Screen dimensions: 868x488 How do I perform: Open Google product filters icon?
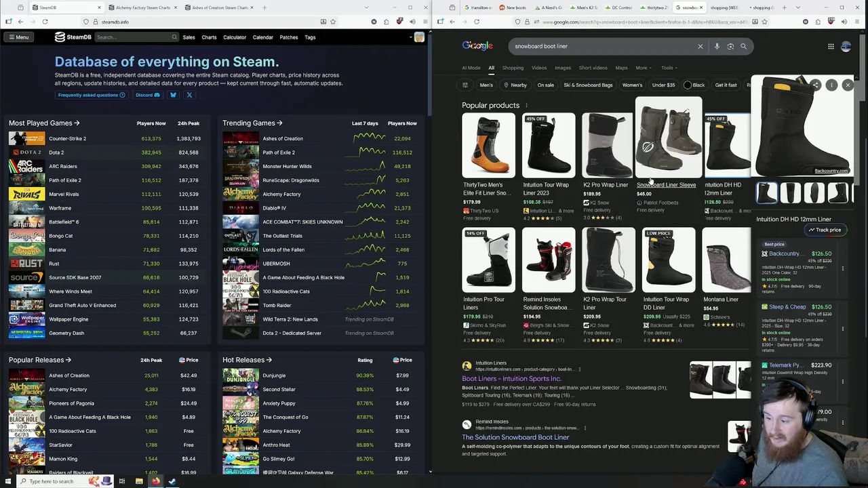(x=465, y=85)
